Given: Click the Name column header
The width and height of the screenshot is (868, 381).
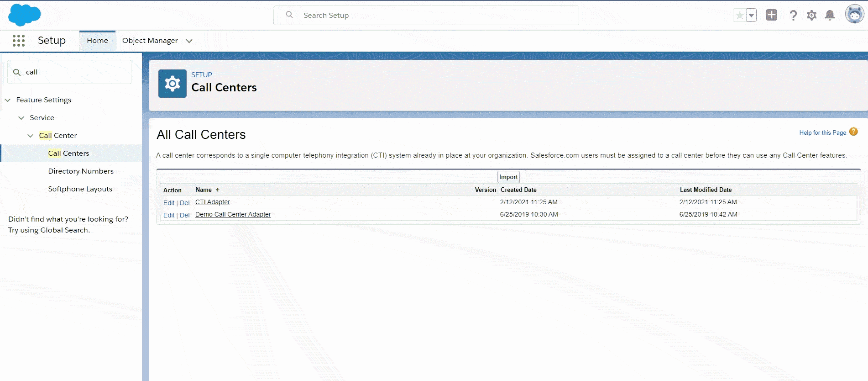Looking at the screenshot, I should tap(204, 190).
